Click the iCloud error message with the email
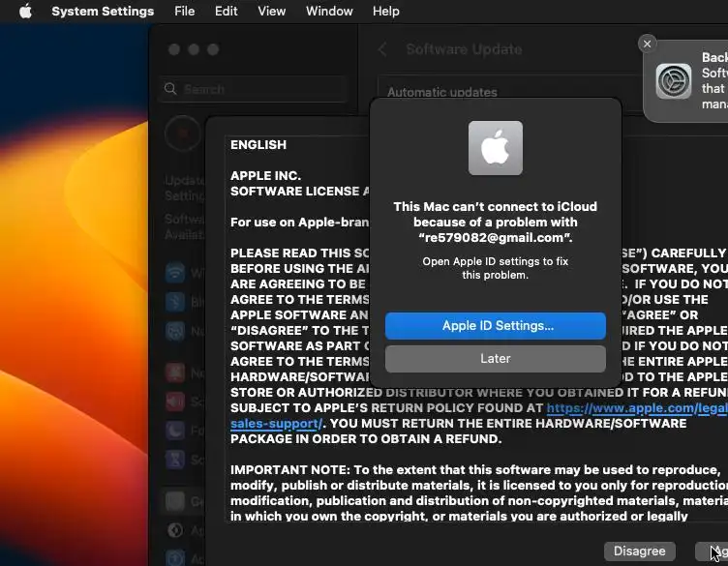 pos(496,223)
